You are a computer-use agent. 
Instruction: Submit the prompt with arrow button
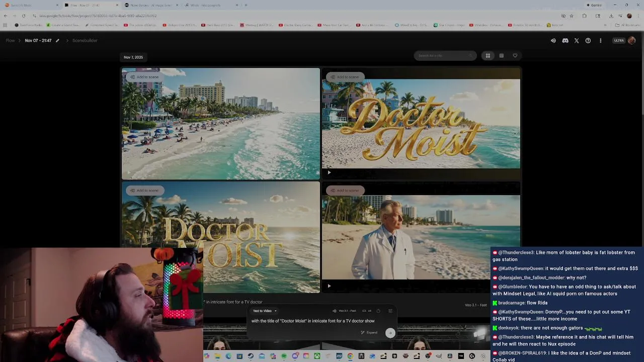390,332
